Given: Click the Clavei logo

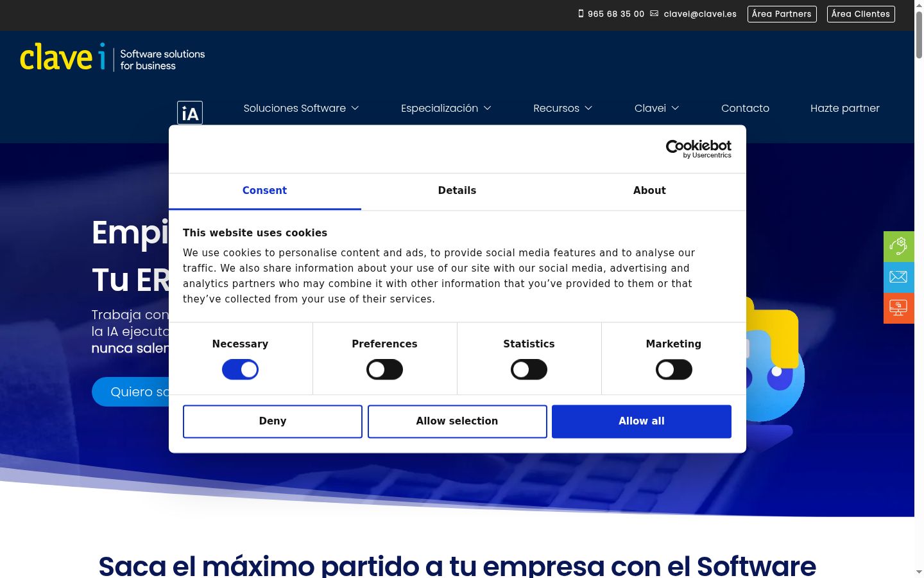Looking at the screenshot, I should click(x=112, y=58).
